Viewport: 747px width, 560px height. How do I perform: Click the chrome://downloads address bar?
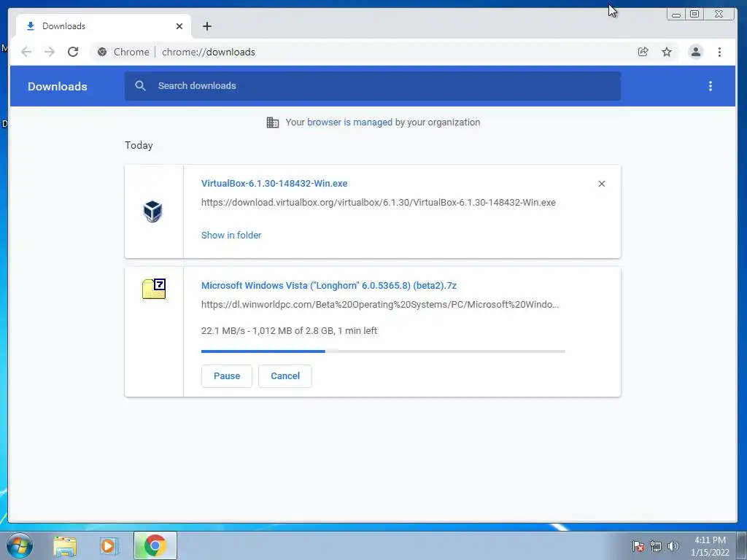click(362, 52)
